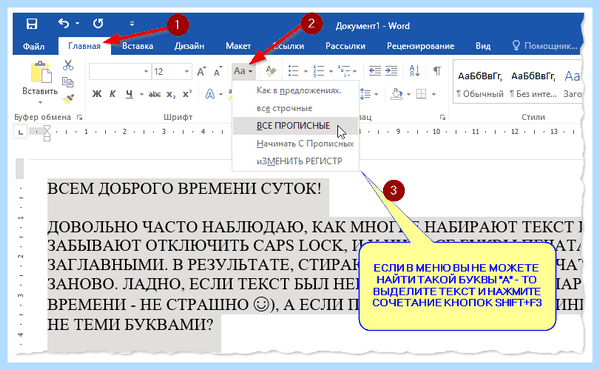Click the Shading paint bucket icon

point(397,94)
